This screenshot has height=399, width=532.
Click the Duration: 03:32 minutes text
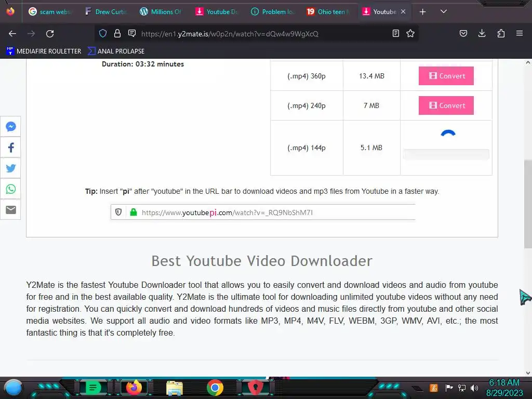[x=143, y=64]
